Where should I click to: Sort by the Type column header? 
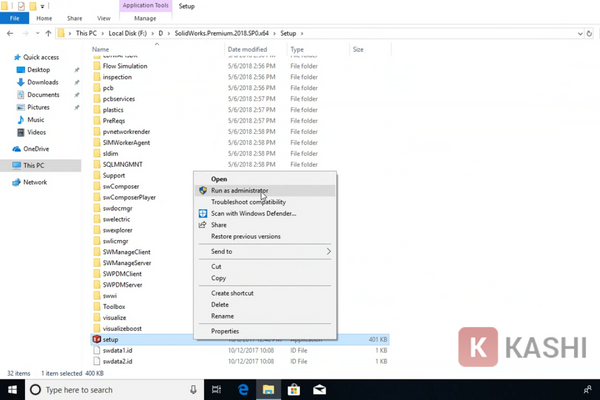coord(297,49)
